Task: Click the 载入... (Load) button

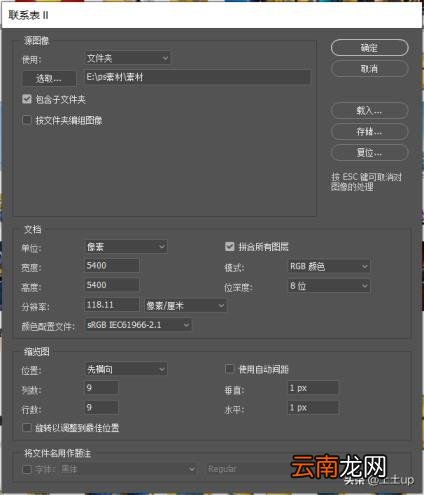Action: click(369, 110)
